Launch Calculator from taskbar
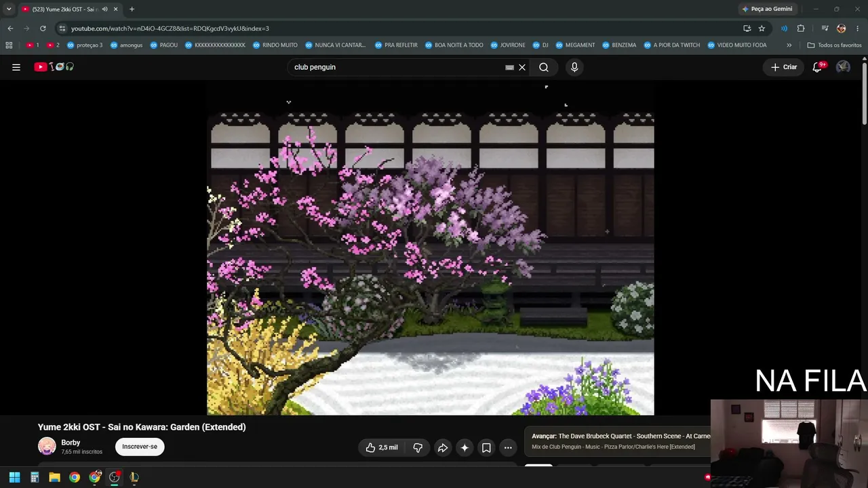Viewport: 868px width, 488px height. [x=35, y=477]
